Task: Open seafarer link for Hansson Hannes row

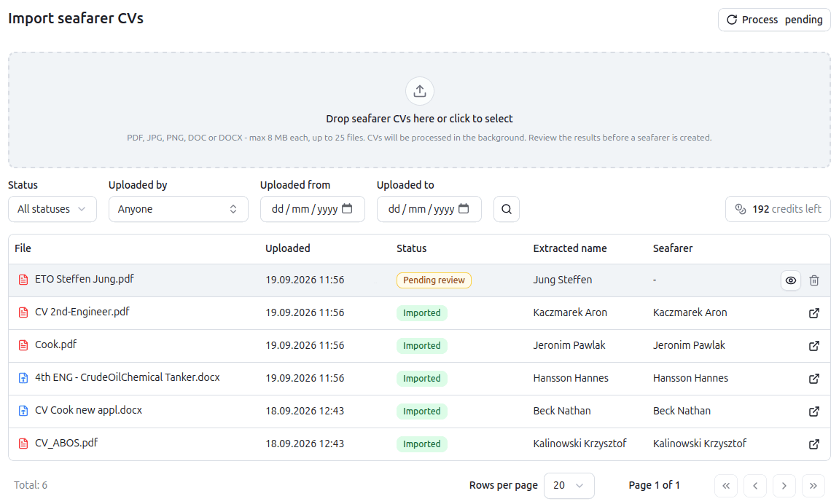Action: point(813,379)
